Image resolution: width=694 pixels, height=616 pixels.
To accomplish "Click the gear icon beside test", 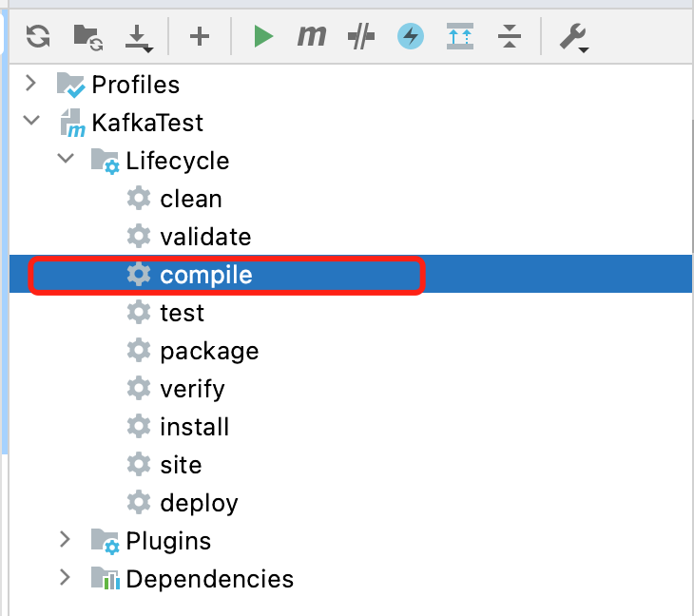I will coord(139,312).
